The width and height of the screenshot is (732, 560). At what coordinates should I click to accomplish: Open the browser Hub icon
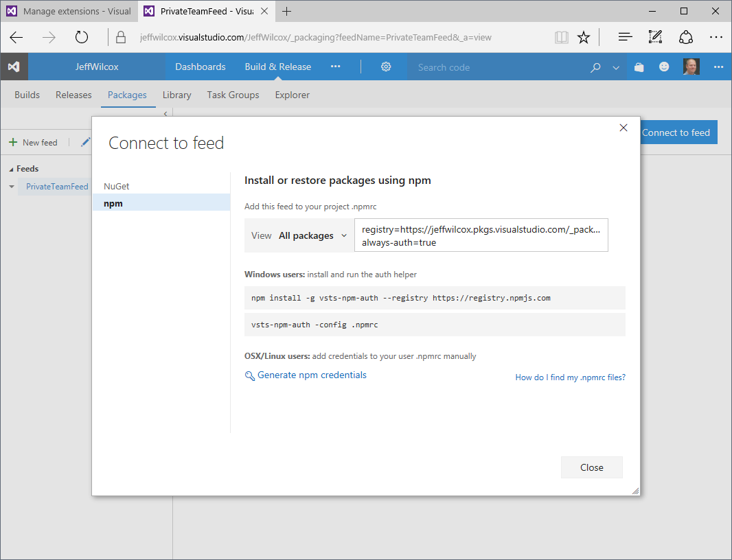[x=625, y=37]
